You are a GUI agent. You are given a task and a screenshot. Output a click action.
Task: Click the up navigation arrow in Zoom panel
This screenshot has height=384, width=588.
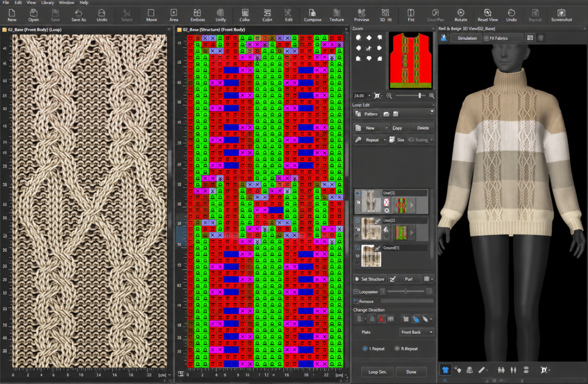(x=369, y=37)
